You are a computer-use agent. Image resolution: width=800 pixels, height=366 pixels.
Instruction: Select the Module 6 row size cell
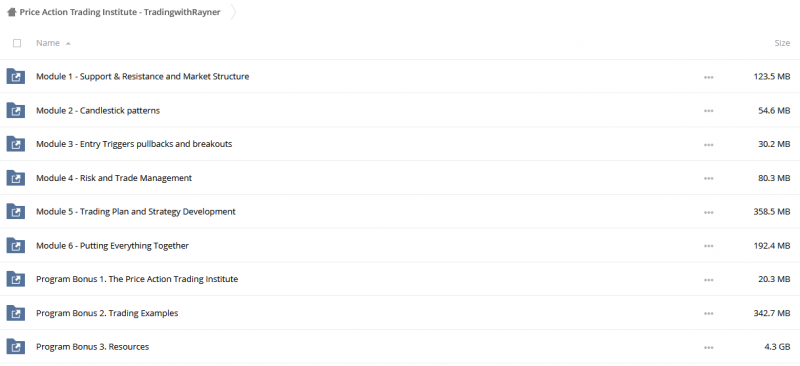tap(771, 246)
